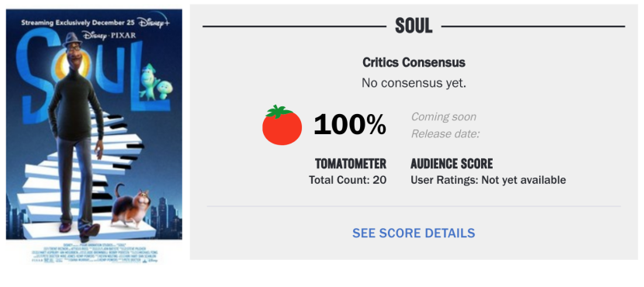Click the Coming soon label
The image size is (644, 287).
444,116
